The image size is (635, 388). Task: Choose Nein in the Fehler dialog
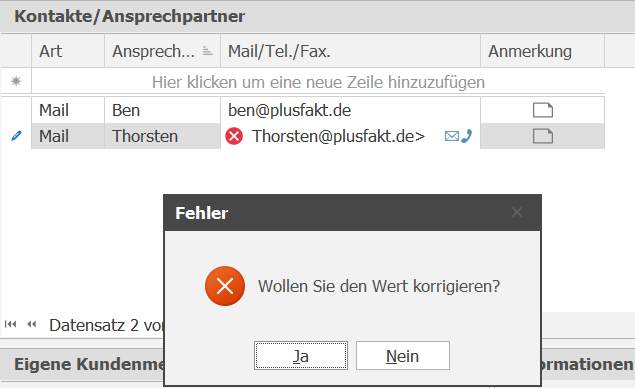coord(403,356)
